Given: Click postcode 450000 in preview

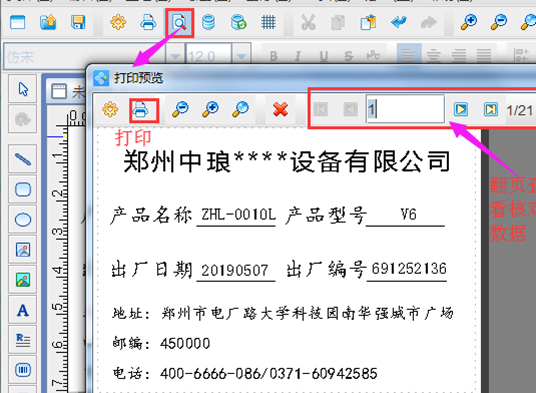Looking at the screenshot, I should [x=185, y=343].
